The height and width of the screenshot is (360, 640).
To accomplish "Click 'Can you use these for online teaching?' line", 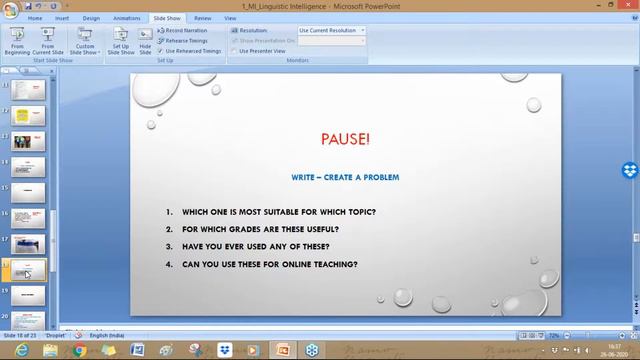I will click(x=270, y=264).
